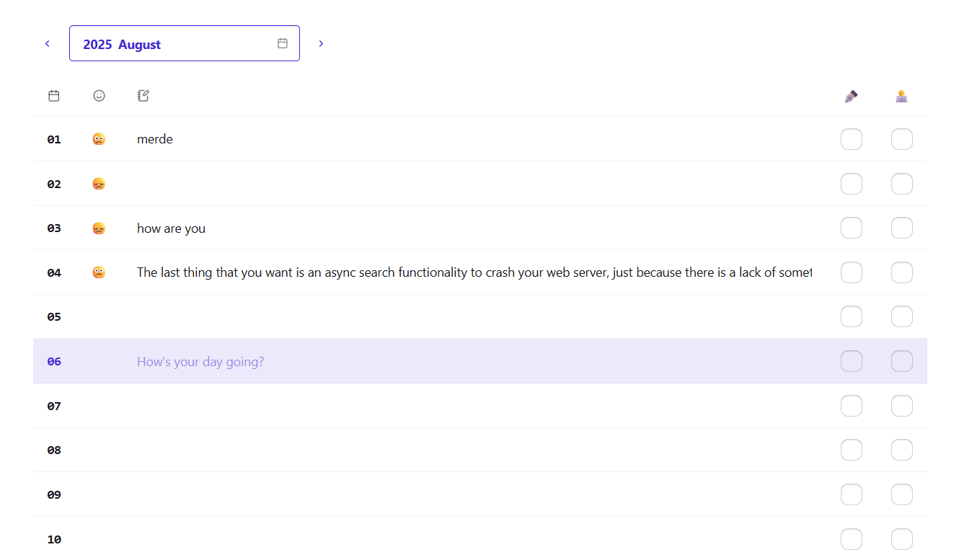The image size is (959, 560).
Task: Click the "How's your day going?" field
Action: pos(200,362)
